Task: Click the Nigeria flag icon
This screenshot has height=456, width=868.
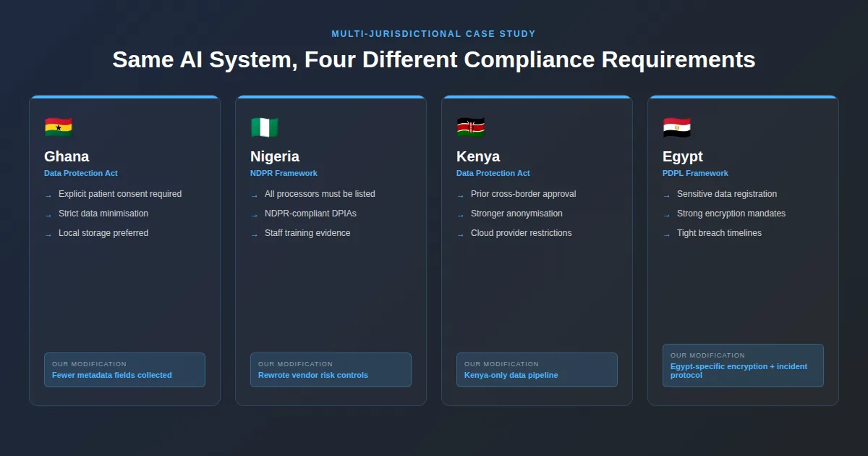Action: pyautogui.click(x=264, y=127)
